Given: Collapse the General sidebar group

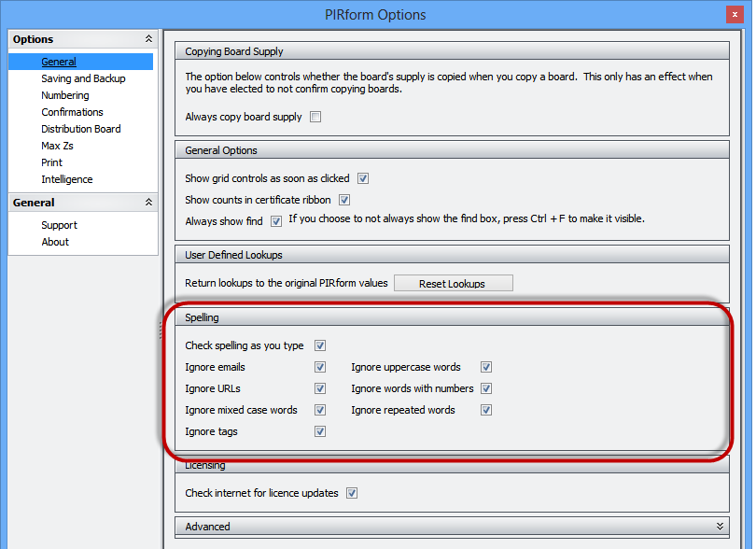Looking at the screenshot, I should click(147, 203).
